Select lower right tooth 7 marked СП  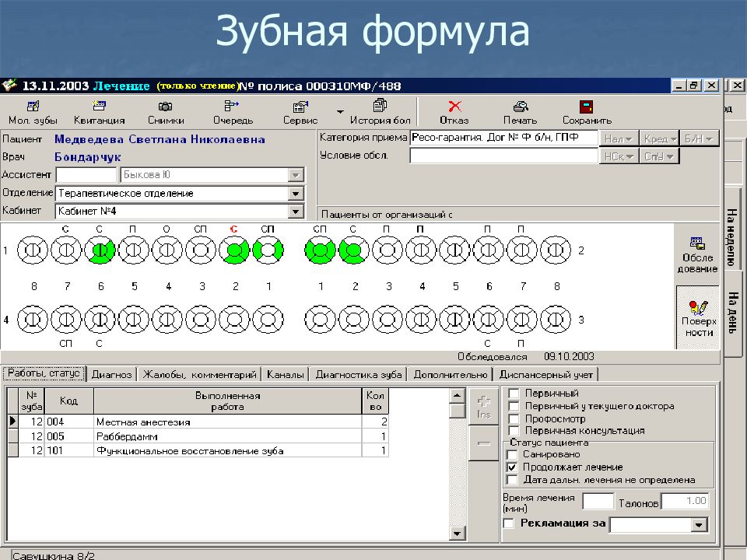click(x=66, y=319)
